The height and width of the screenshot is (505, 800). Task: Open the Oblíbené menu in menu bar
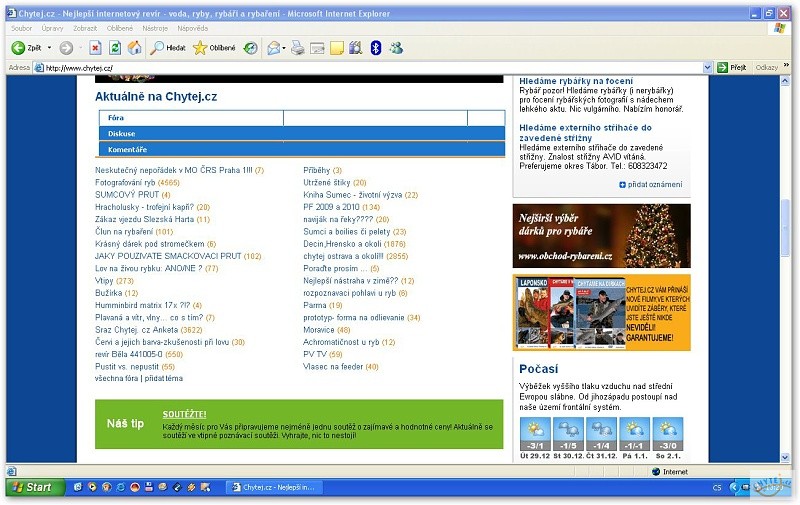(120, 29)
